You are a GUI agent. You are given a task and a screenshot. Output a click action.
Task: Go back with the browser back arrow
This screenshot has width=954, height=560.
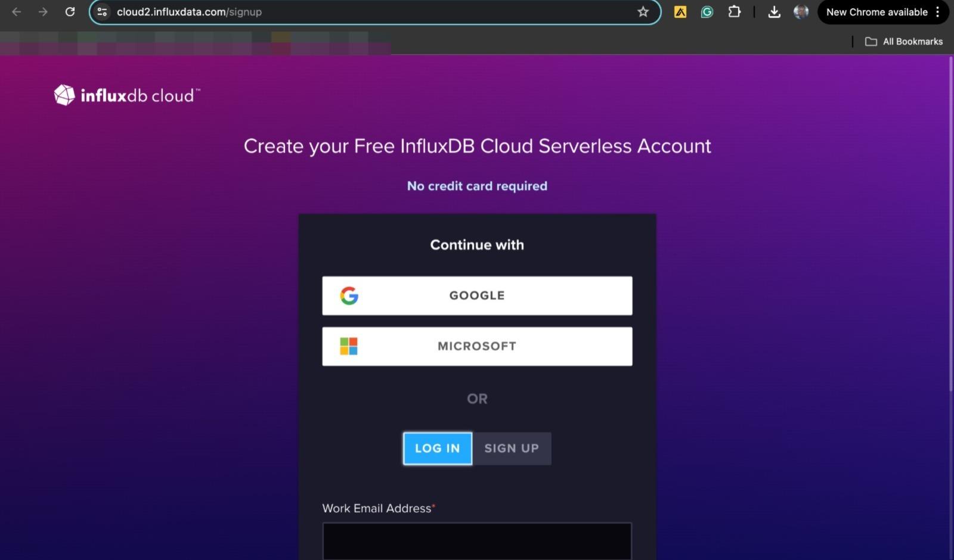(x=17, y=12)
